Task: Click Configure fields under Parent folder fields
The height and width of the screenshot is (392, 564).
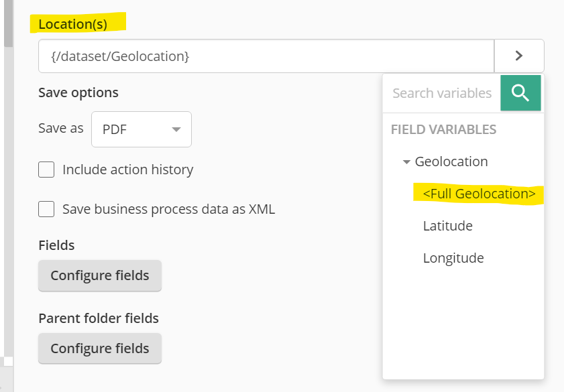Action: click(x=100, y=348)
